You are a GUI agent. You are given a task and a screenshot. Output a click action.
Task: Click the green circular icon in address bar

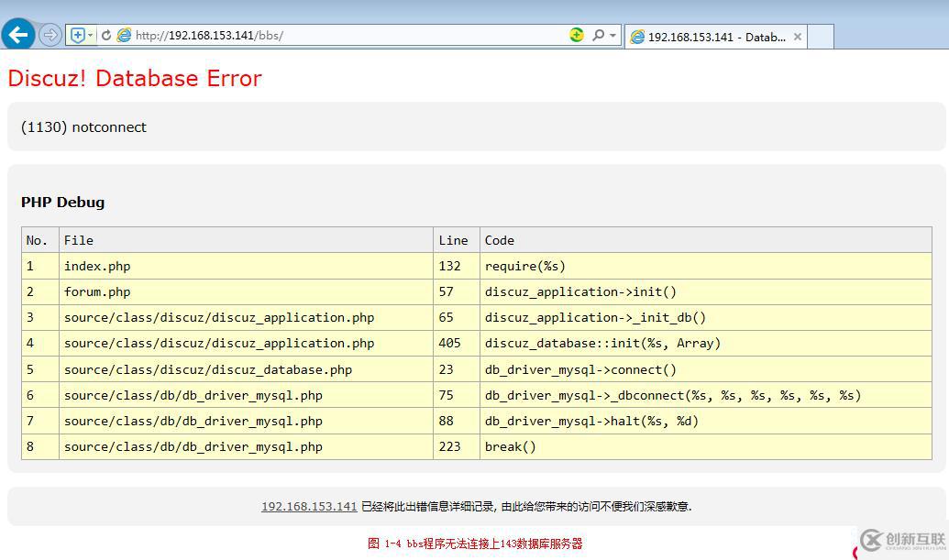(x=577, y=35)
